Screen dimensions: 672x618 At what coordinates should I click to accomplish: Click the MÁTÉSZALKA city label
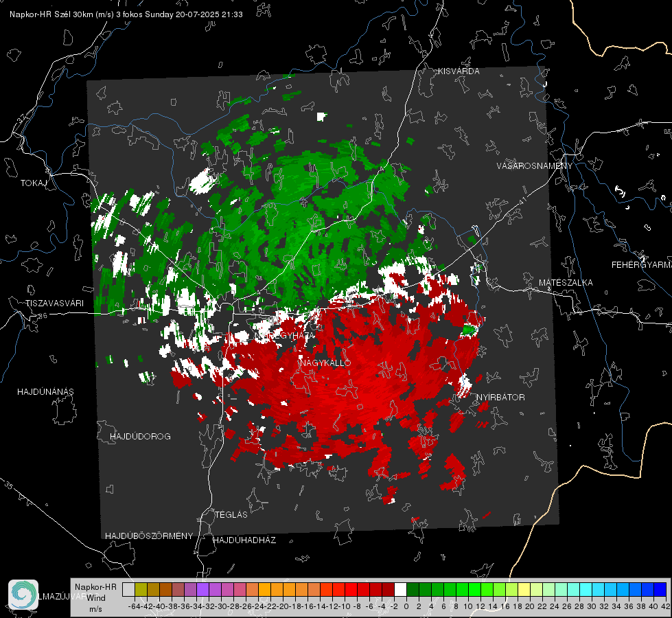point(566,282)
